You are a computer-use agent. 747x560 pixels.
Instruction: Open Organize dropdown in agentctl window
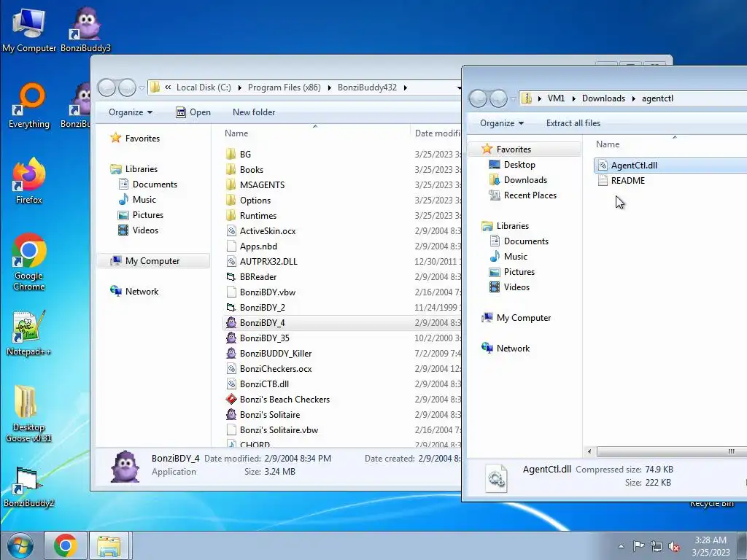point(502,123)
